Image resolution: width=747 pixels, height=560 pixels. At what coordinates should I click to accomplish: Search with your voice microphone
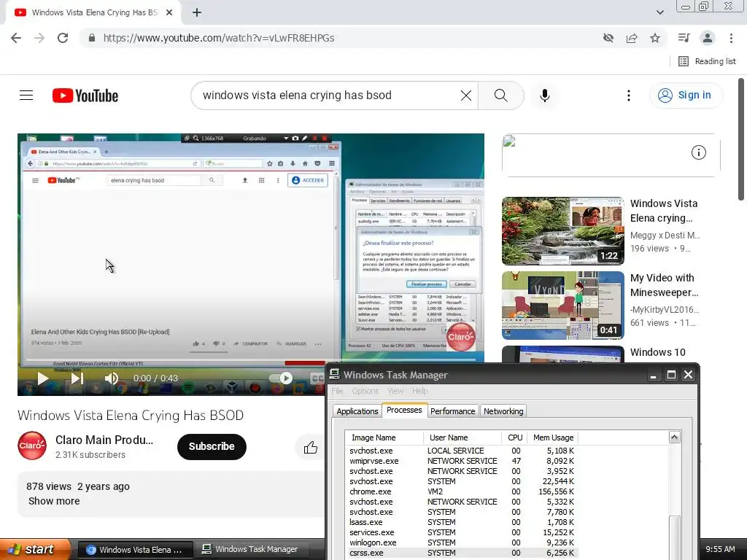[x=544, y=96]
